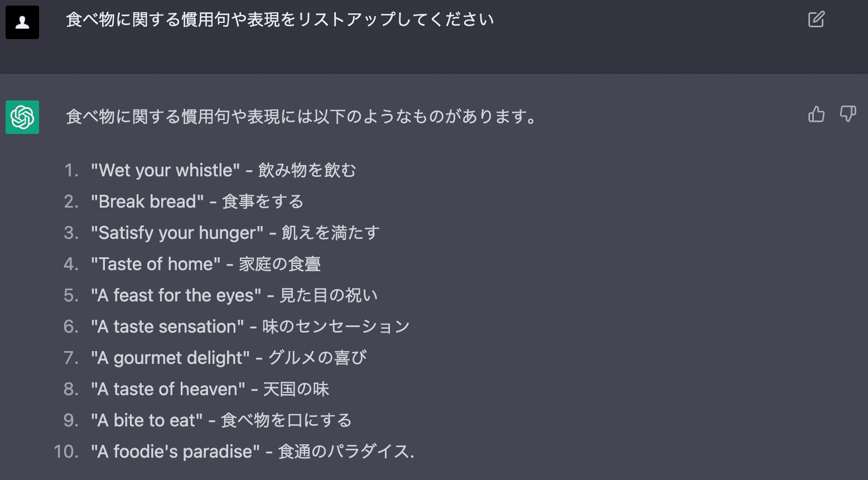
Task: Click the user avatar icon
Action: click(x=22, y=22)
